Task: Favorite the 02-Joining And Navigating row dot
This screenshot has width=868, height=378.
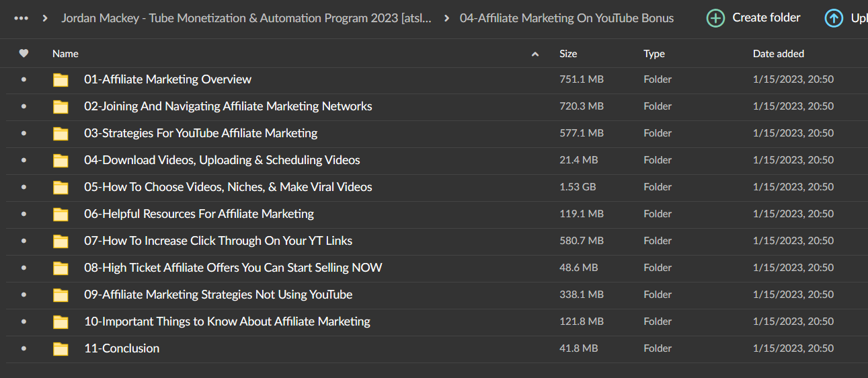Action: 24,106
